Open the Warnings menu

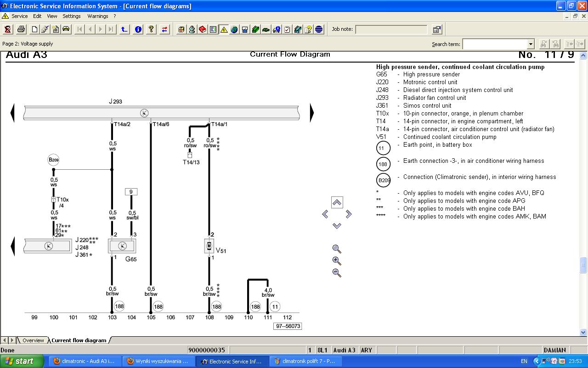coord(98,16)
